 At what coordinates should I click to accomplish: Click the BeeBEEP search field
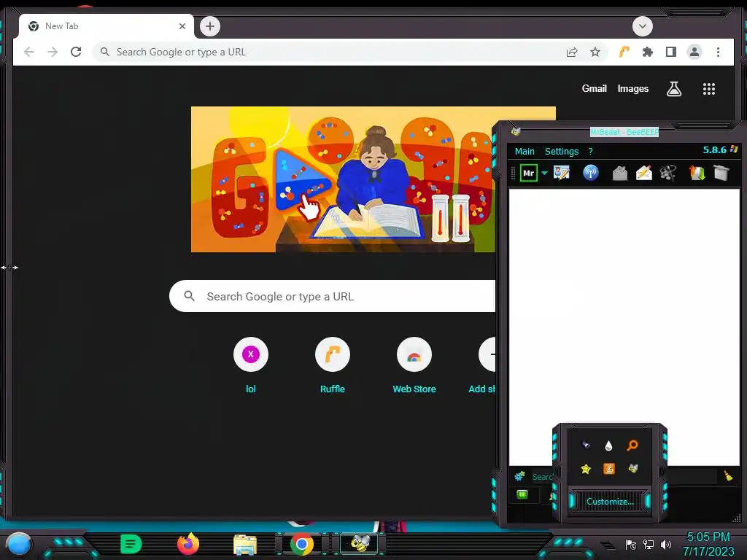(624, 476)
